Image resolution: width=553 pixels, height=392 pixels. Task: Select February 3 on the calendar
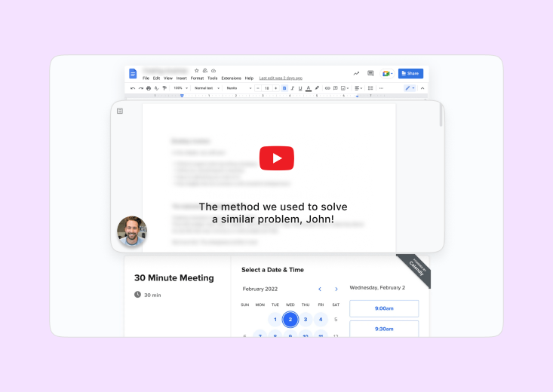tap(306, 320)
